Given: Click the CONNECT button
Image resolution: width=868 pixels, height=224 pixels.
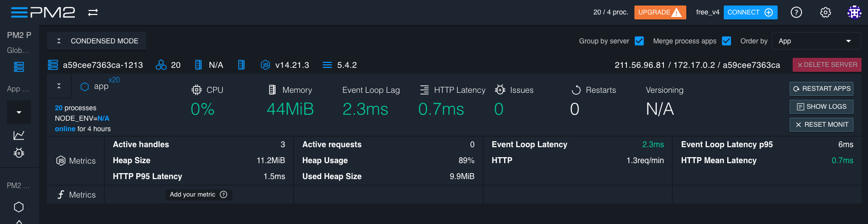Looking at the screenshot, I should pos(750,12).
